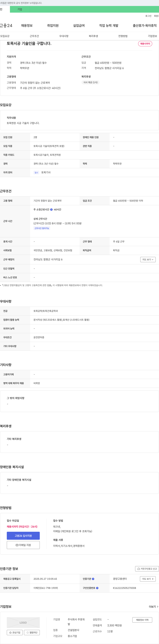The image size is (159, 644).
Task: Select deadline text 채용시까지 (마감시간 : 24시)
Action: [x=22, y=526]
